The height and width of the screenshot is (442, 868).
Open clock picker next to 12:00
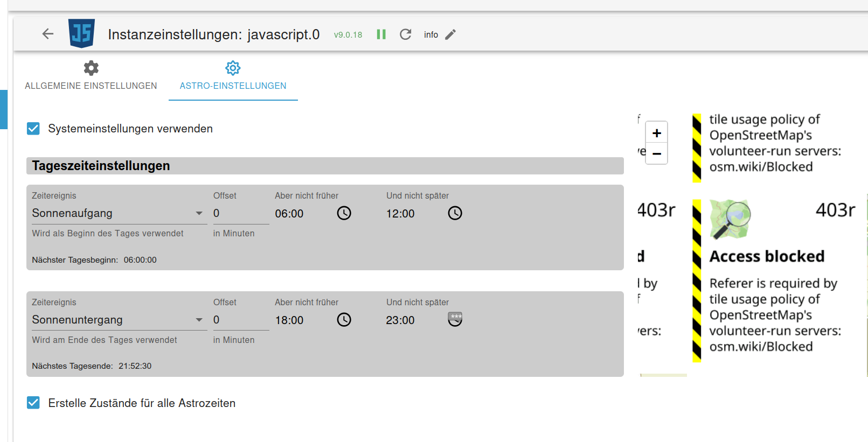point(455,213)
